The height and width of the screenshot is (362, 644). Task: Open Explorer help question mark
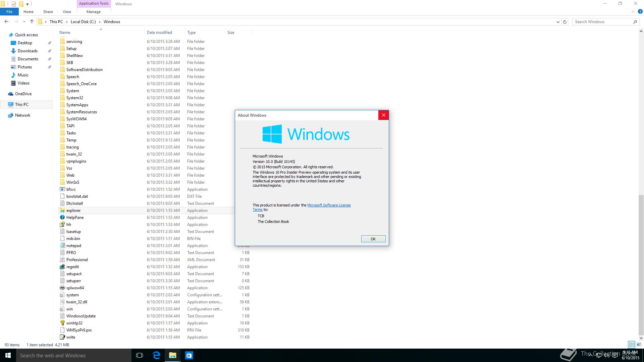tap(640, 12)
